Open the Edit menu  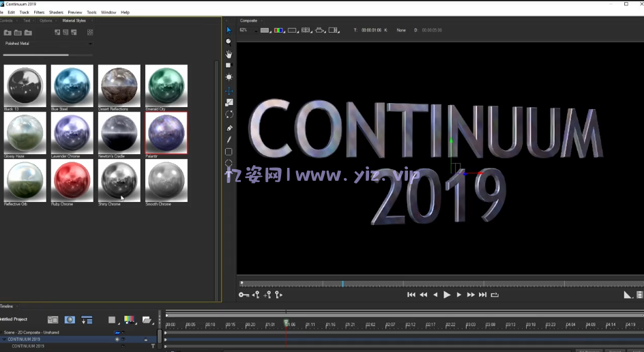pos(11,12)
